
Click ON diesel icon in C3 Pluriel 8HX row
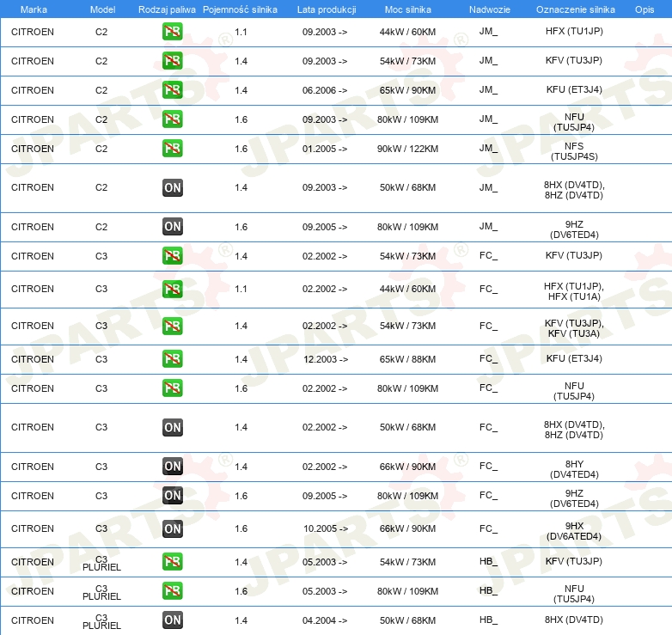173,620
